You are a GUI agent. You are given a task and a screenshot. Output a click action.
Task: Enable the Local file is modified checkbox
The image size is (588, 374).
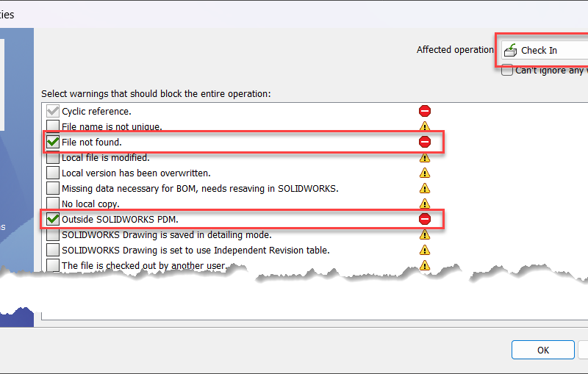[x=53, y=157]
